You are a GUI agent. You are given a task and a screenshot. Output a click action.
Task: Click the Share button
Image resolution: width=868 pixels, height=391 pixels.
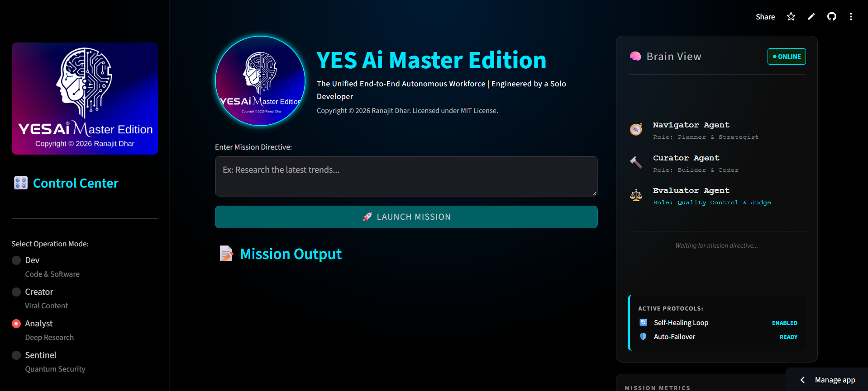(765, 17)
